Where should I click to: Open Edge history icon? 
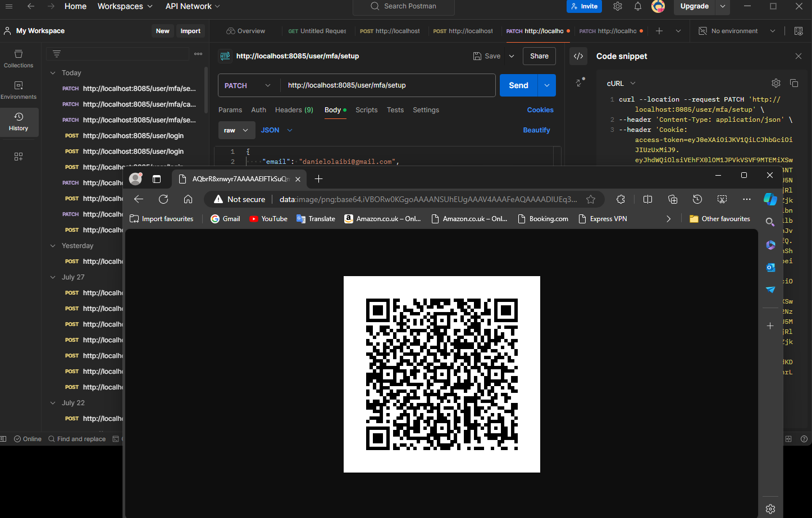point(697,199)
